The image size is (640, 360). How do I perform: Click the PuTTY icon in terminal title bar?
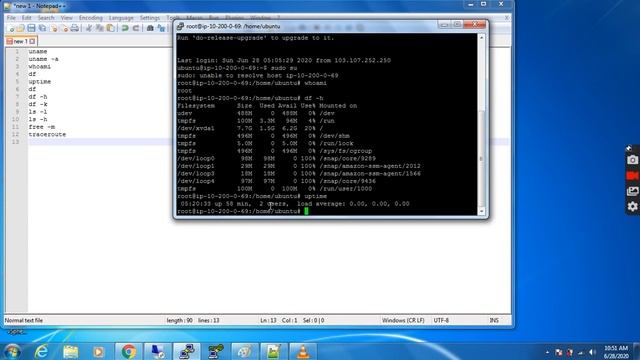(x=180, y=26)
